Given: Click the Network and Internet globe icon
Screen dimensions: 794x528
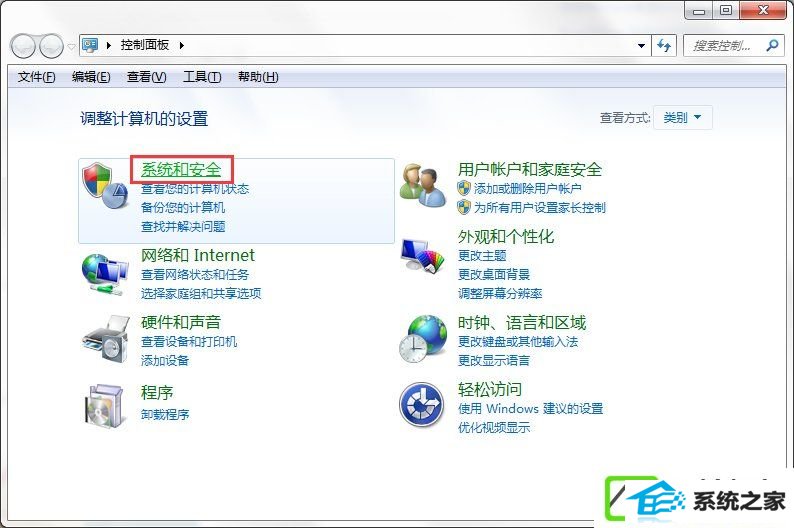Looking at the screenshot, I should [x=105, y=274].
